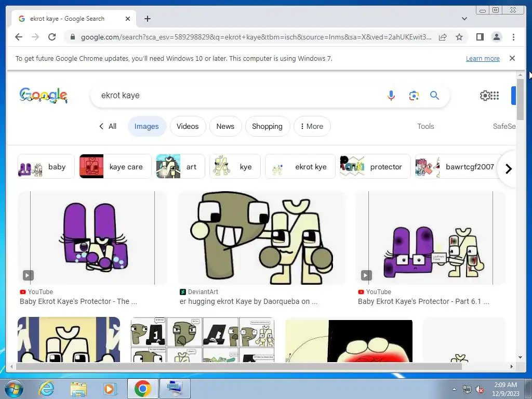View site info via the lock icon
The image size is (532, 399).
[72, 37]
